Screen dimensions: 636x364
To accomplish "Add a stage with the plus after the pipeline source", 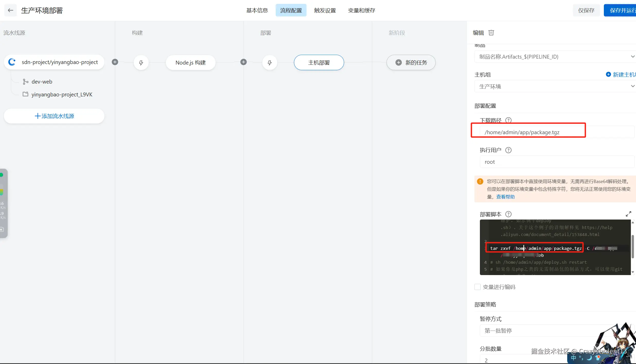I will 115,62.
